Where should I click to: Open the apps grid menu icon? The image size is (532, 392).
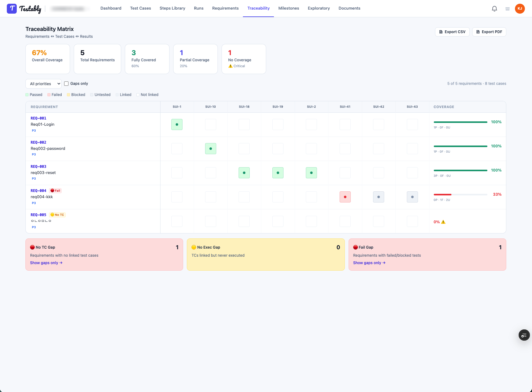(x=508, y=9)
